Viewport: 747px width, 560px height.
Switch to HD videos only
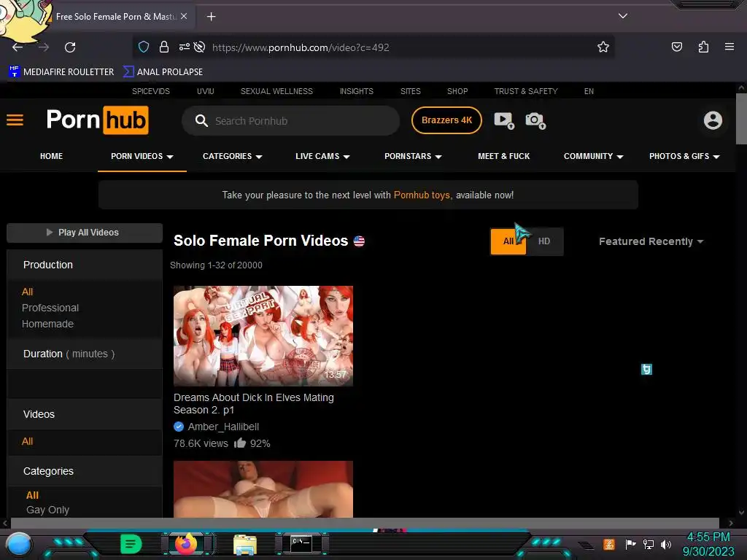(x=544, y=241)
